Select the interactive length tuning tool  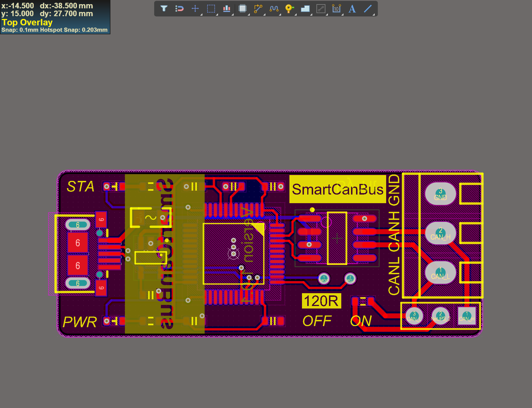(x=274, y=9)
